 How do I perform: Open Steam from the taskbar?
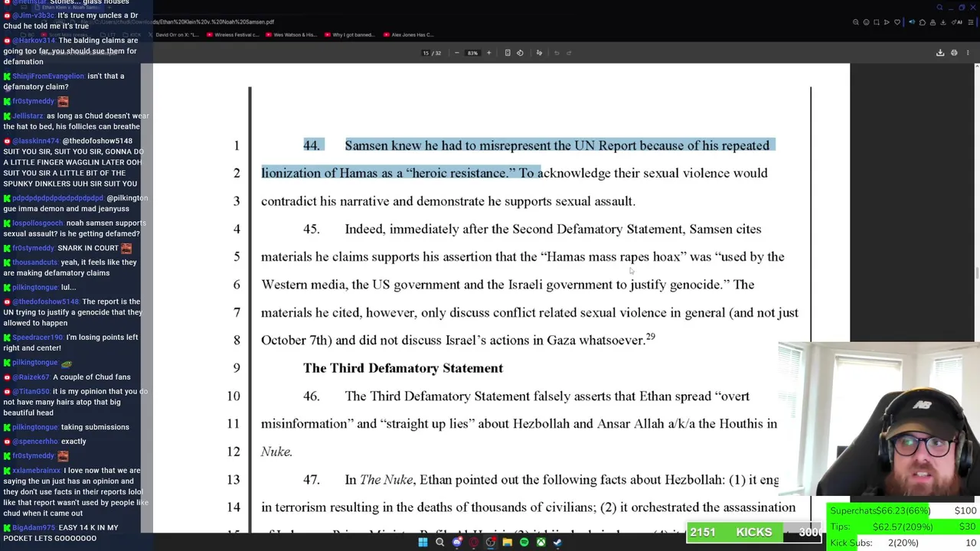pyautogui.click(x=557, y=543)
